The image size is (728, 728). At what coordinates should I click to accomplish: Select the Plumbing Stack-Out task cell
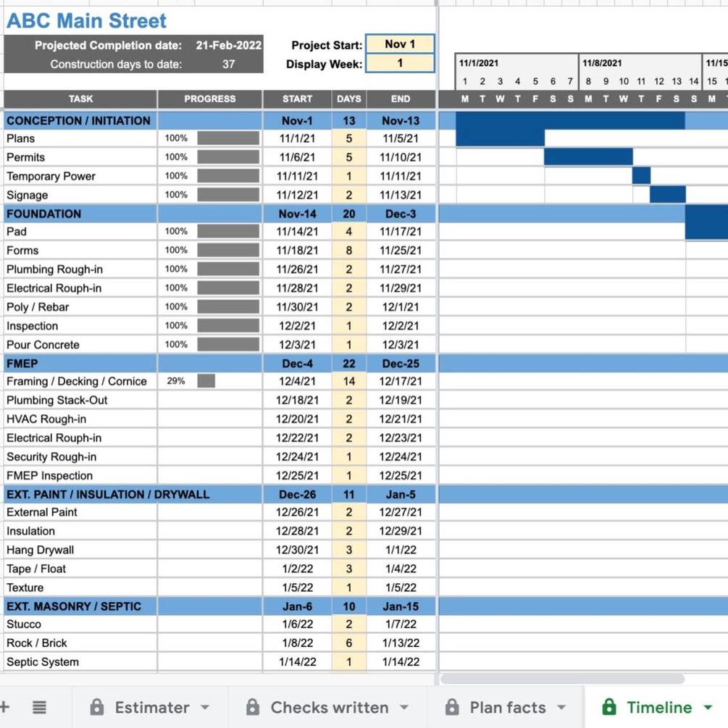80,400
